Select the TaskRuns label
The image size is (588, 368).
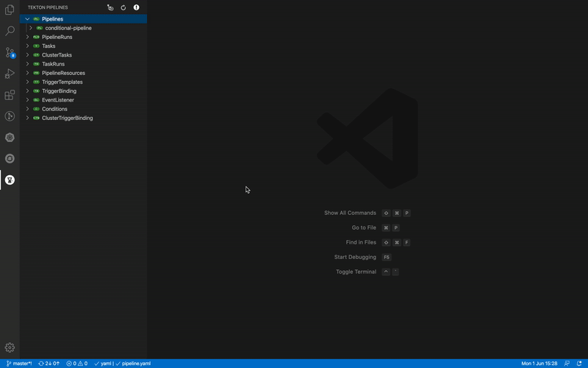coord(53,64)
